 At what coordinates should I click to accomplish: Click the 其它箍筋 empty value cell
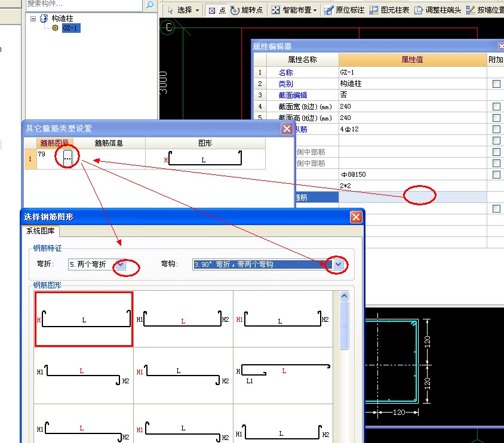413,197
